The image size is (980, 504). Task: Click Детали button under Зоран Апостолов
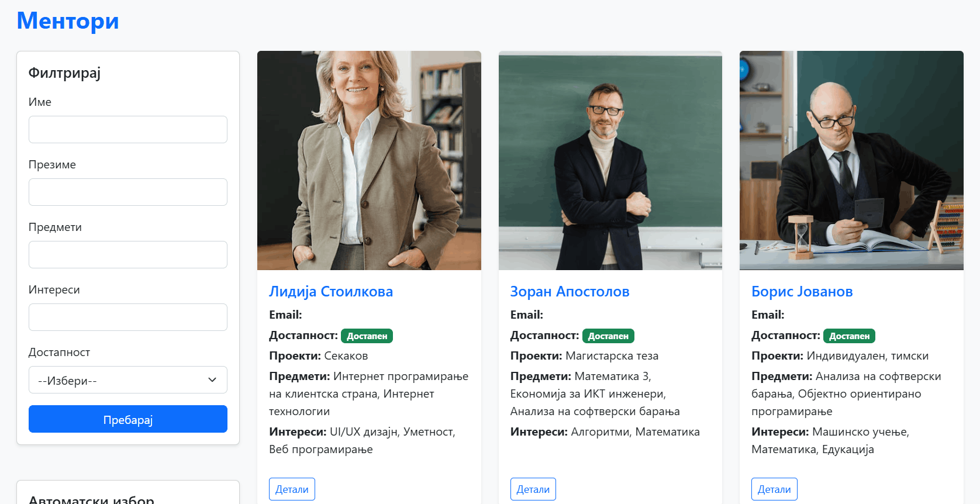(x=533, y=489)
